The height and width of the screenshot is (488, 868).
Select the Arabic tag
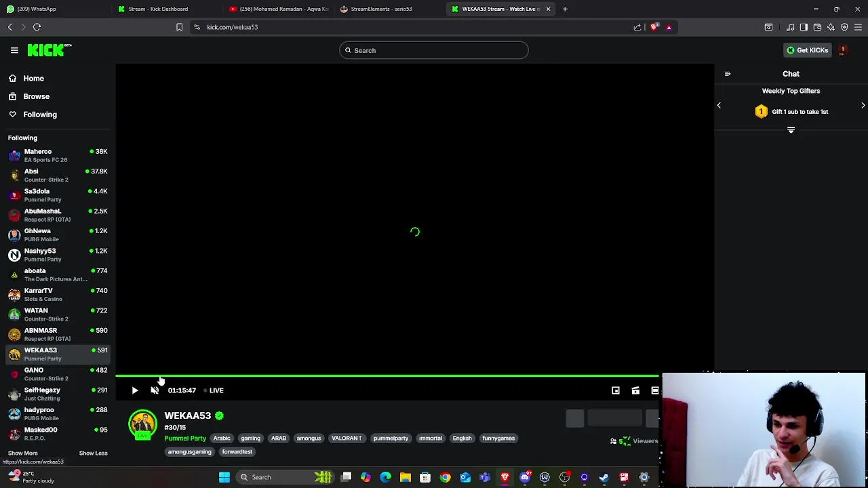coord(222,439)
